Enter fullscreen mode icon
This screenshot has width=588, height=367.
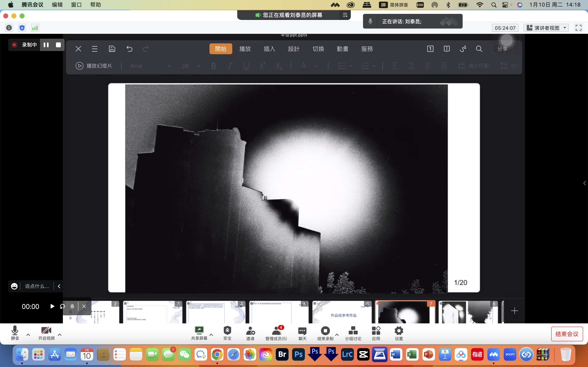pyautogui.click(x=578, y=28)
